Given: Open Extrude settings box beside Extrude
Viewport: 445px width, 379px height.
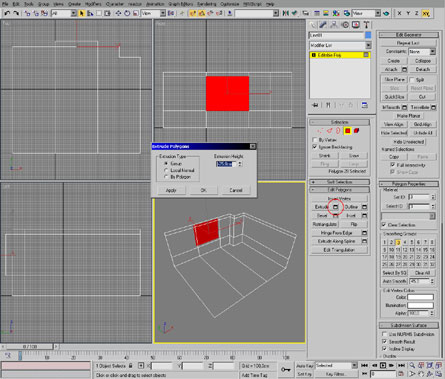Looking at the screenshot, I should [336, 207].
